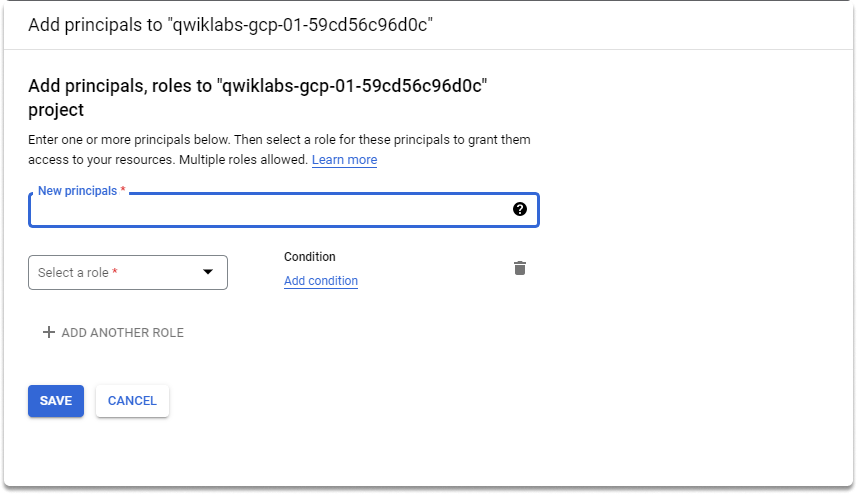Expand the role dropdown arrow
Viewport: 857px width, 494px height.
click(x=208, y=272)
